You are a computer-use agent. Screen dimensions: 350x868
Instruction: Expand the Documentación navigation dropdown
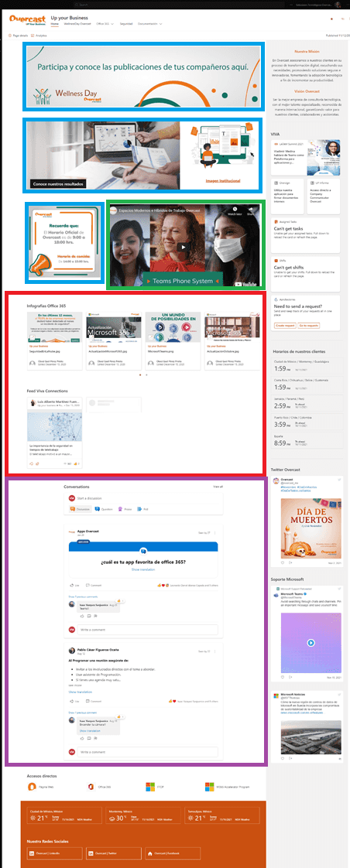[150, 24]
